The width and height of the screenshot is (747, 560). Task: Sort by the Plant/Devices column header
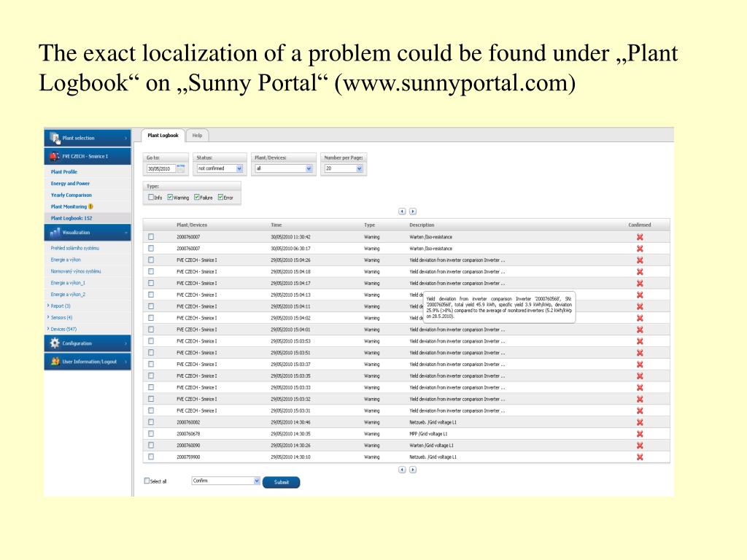[192, 225]
